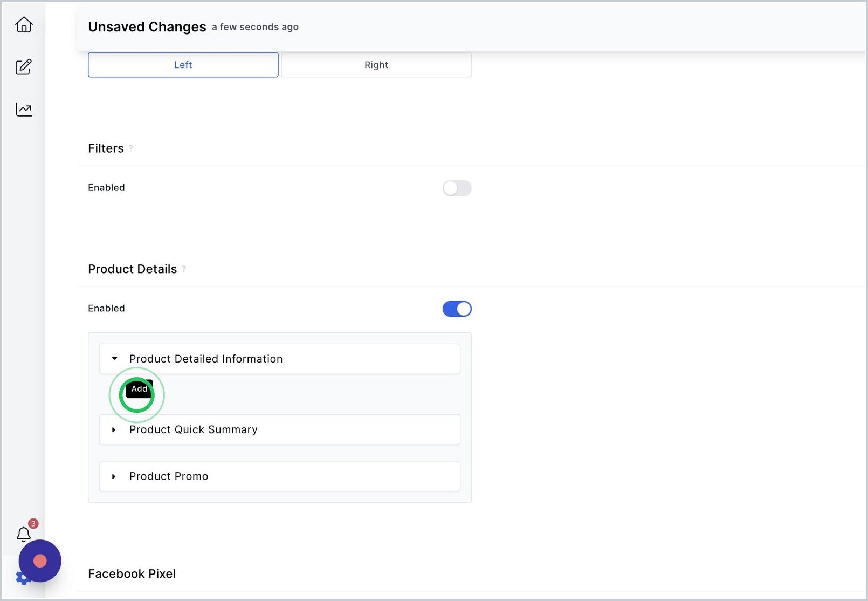
Task: Disable the Product Details Enabled toggle
Action: (457, 309)
